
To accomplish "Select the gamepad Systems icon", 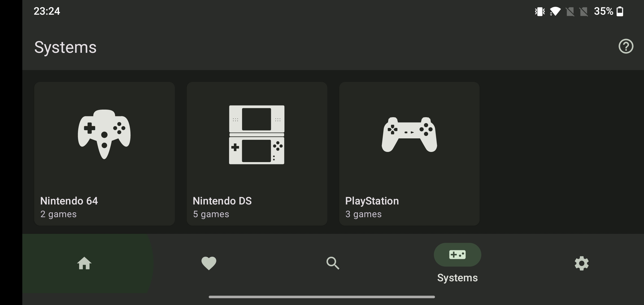I will tap(457, 255).
